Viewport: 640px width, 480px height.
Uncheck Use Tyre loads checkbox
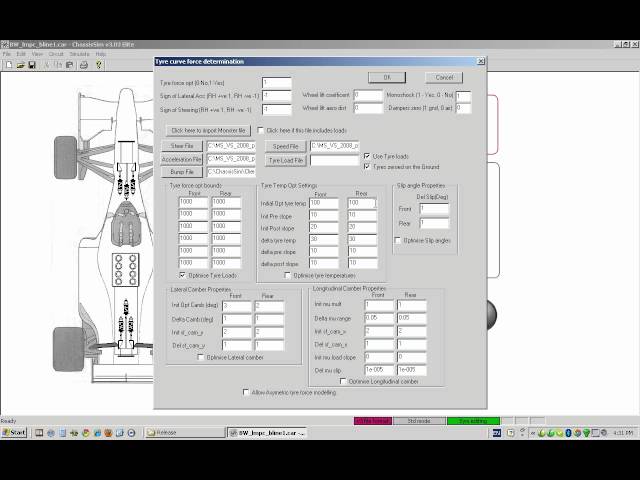point(367,156)
